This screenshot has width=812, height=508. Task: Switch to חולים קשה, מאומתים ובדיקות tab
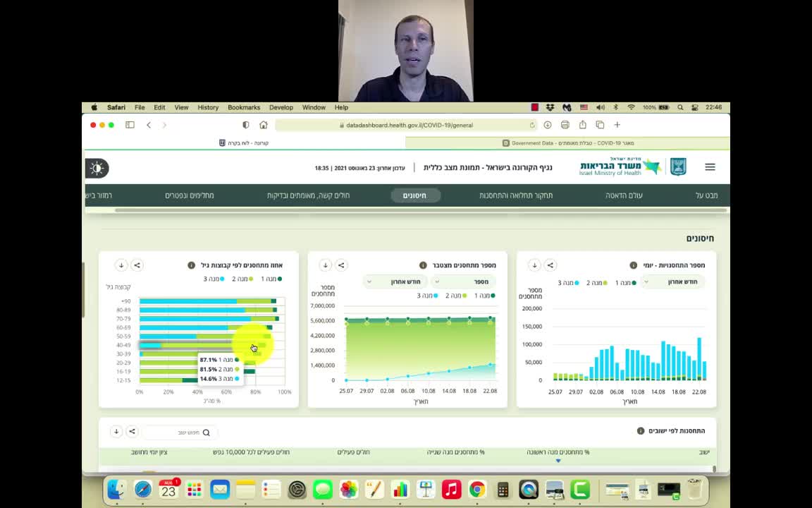click(308, 195)
